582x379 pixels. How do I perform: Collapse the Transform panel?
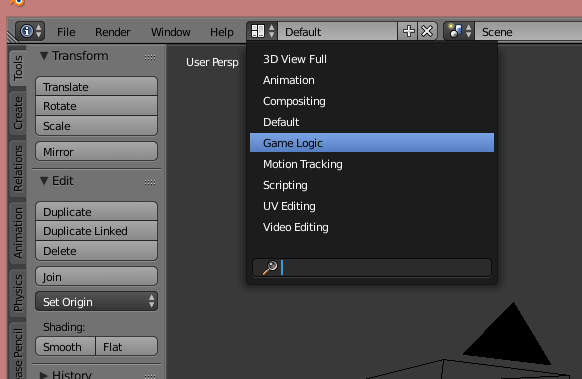pos(44,56)
